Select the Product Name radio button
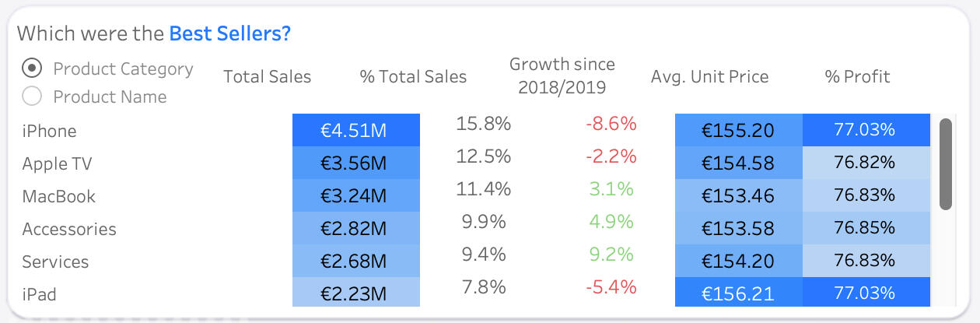 32,97
